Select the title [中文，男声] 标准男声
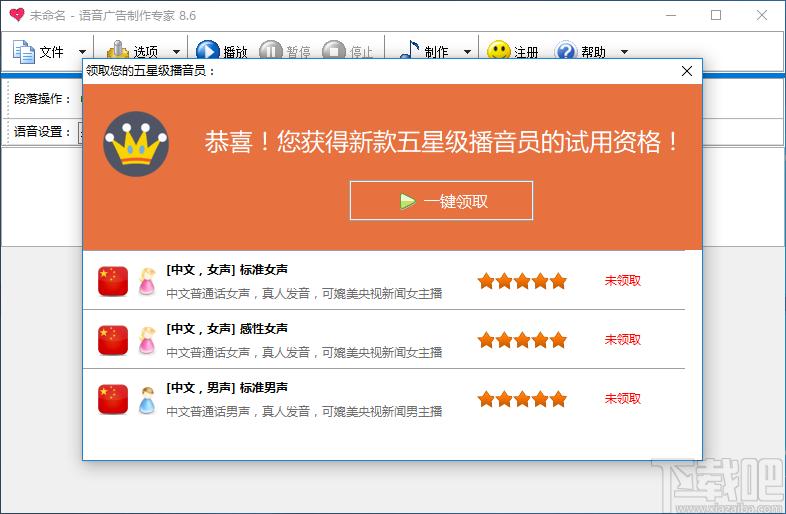Viewport: 786px width, 514px height. [227, 388]
